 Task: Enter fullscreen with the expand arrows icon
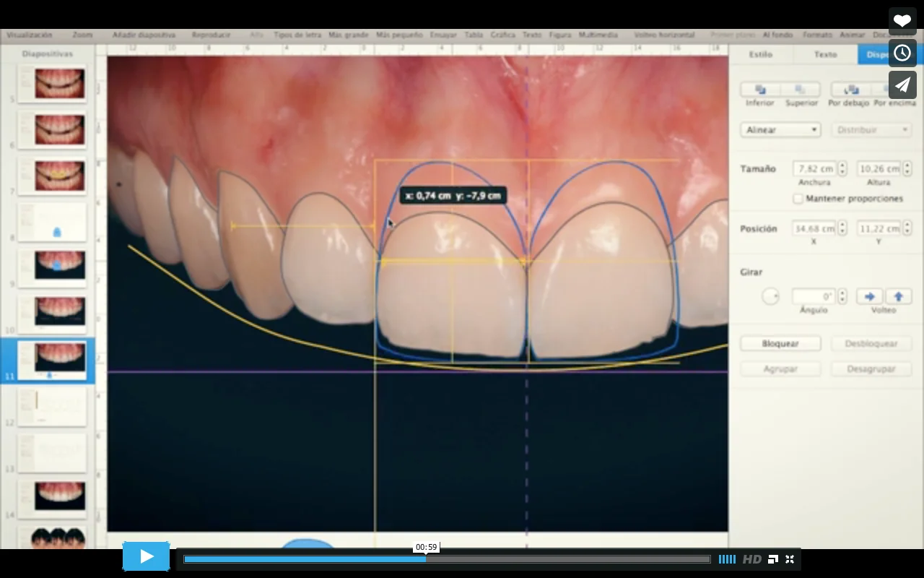click(790, 559)
